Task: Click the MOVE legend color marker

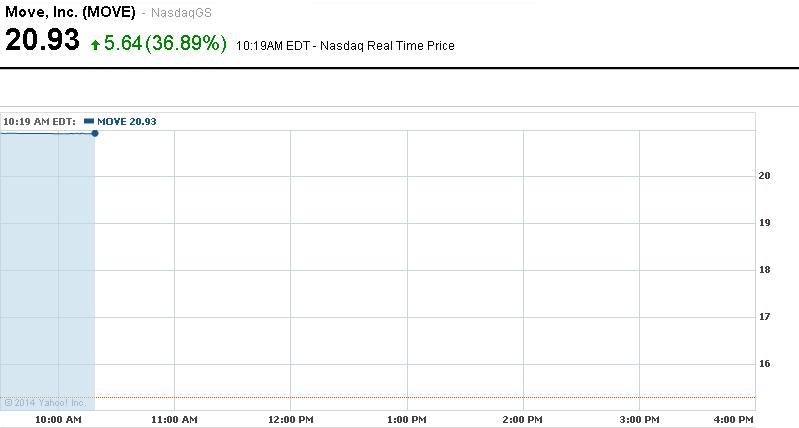Action: tap(89, 121)
